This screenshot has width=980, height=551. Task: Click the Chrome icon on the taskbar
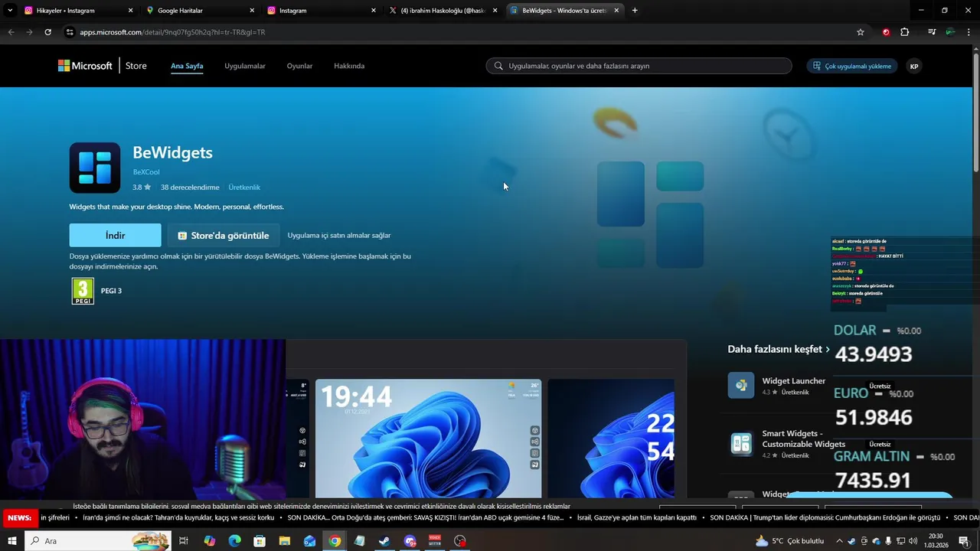335,541
